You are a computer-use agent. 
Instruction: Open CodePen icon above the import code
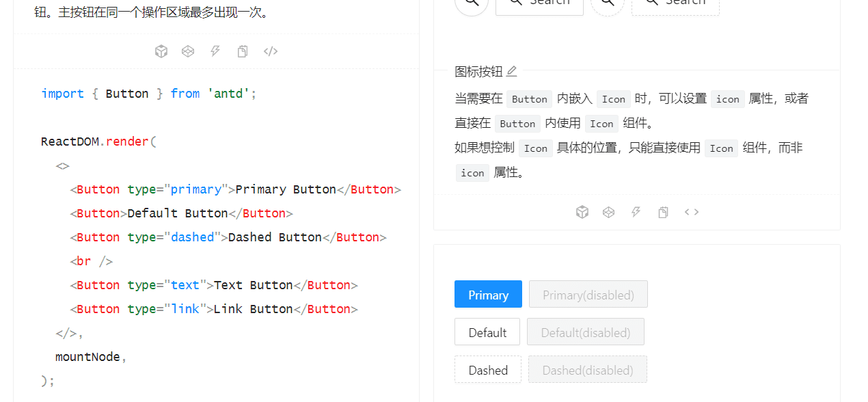[x=188, y=51]
